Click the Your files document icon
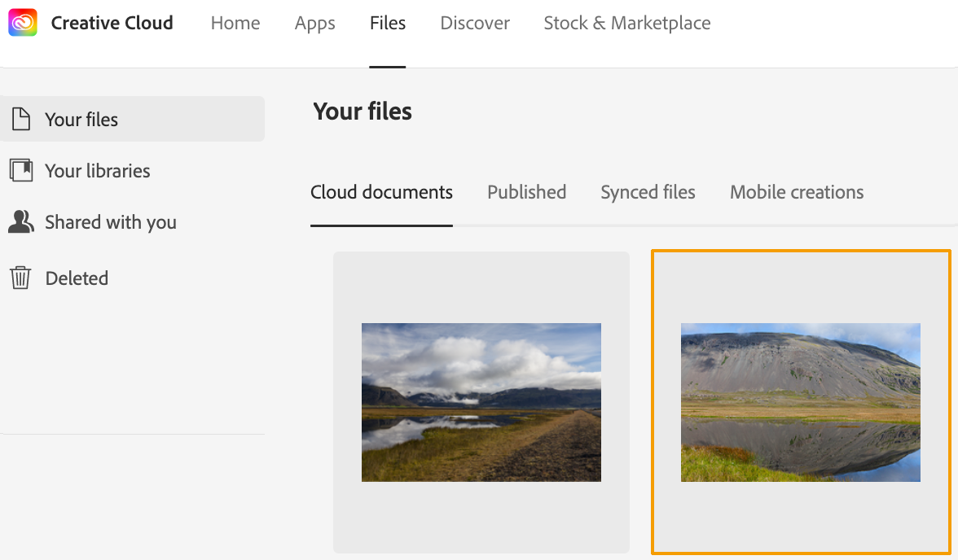The image size is (958, 560). point(20,119)
